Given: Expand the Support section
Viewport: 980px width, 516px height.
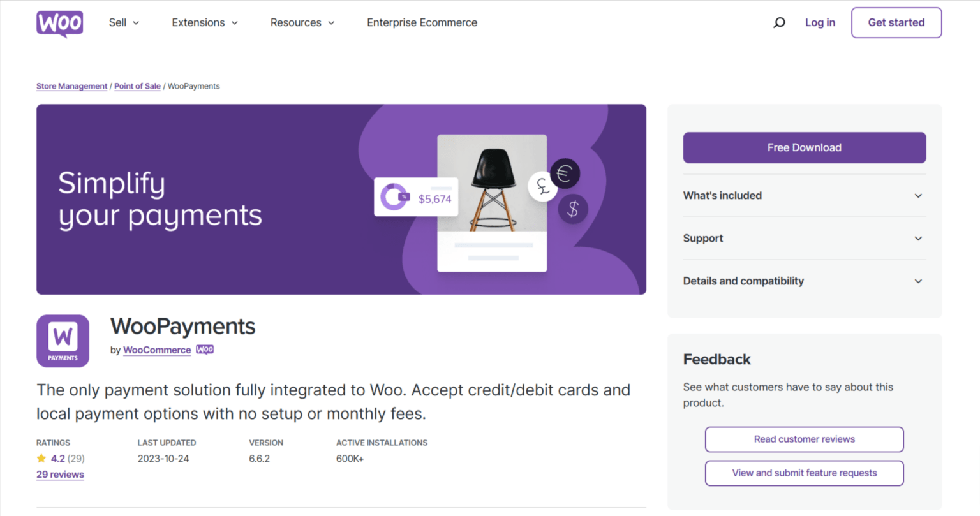Looking at the screenshot, I should pos(804,239).
